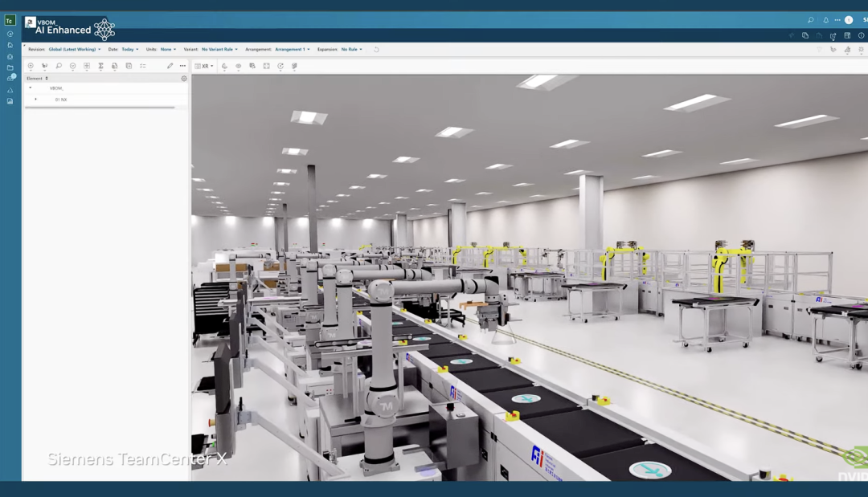Click the panel layout icon in header bar
This screenshot has height=497, width=868.
[x=847, y=35]
